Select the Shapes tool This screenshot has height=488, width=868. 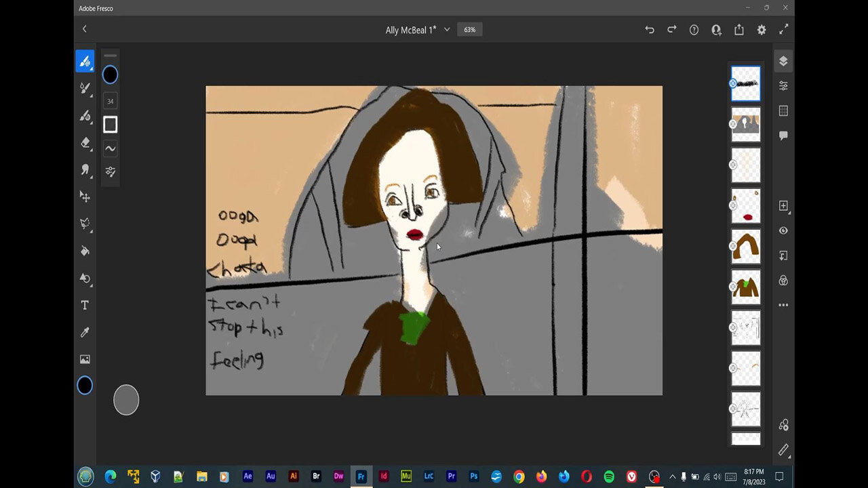[85, 278]
